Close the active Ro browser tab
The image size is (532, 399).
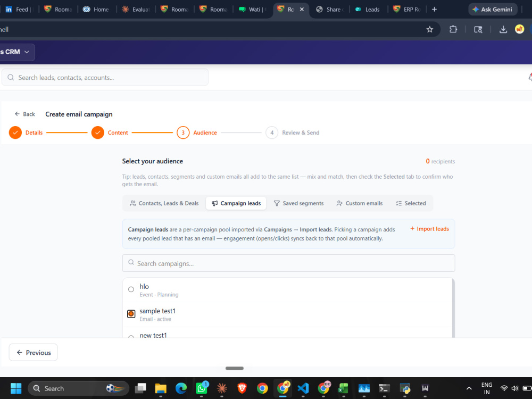pos(302,10)
